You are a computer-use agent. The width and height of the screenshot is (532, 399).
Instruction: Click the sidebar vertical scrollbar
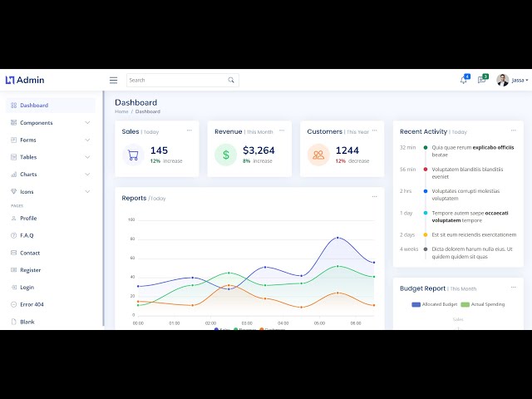pyautogui.click(x=103, y=209)
